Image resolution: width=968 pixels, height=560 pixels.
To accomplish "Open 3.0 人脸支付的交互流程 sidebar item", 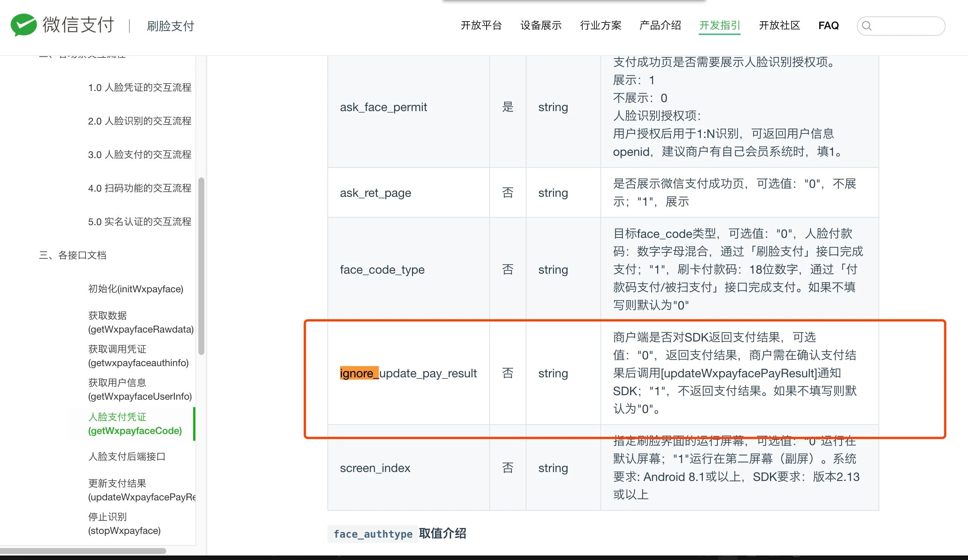I will pos(139,154).
